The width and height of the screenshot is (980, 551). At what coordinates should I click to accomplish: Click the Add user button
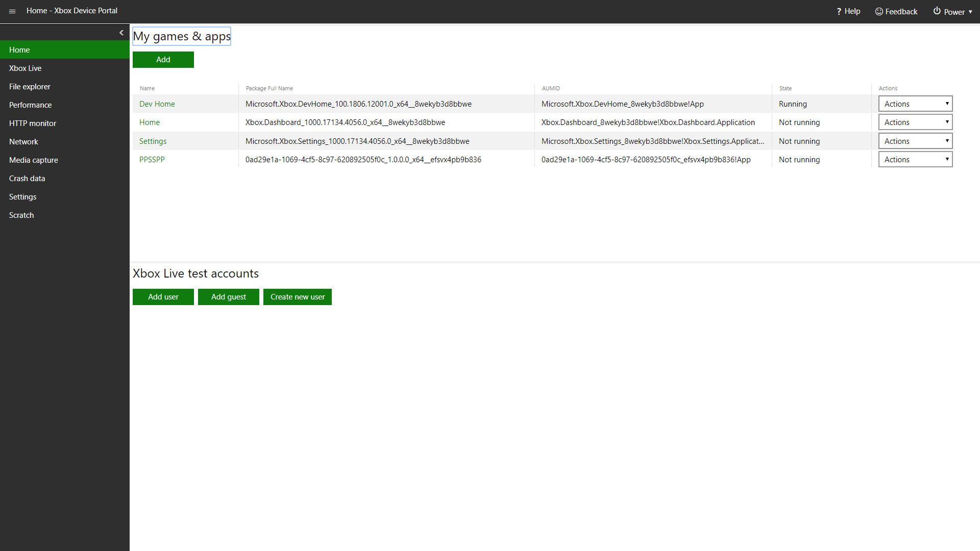163,297
